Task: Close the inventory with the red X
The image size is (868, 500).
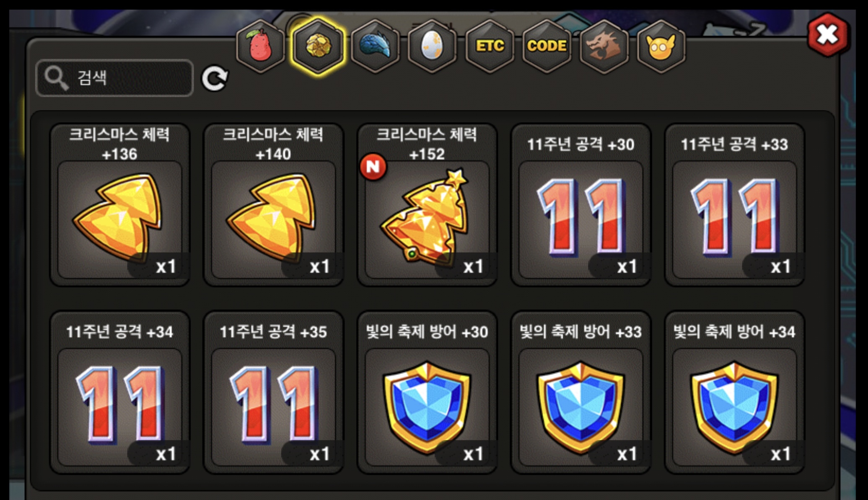Action: click(827, 34)
